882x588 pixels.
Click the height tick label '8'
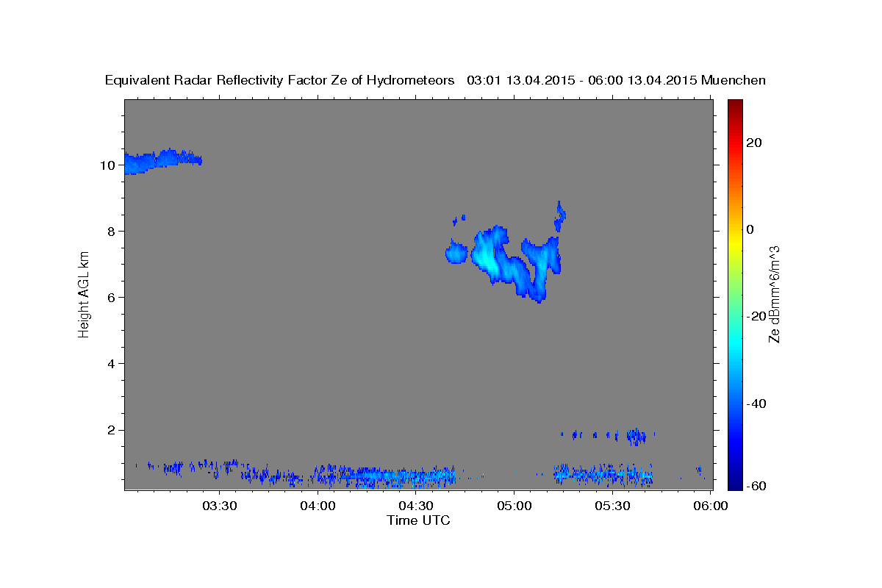[110, 232]
